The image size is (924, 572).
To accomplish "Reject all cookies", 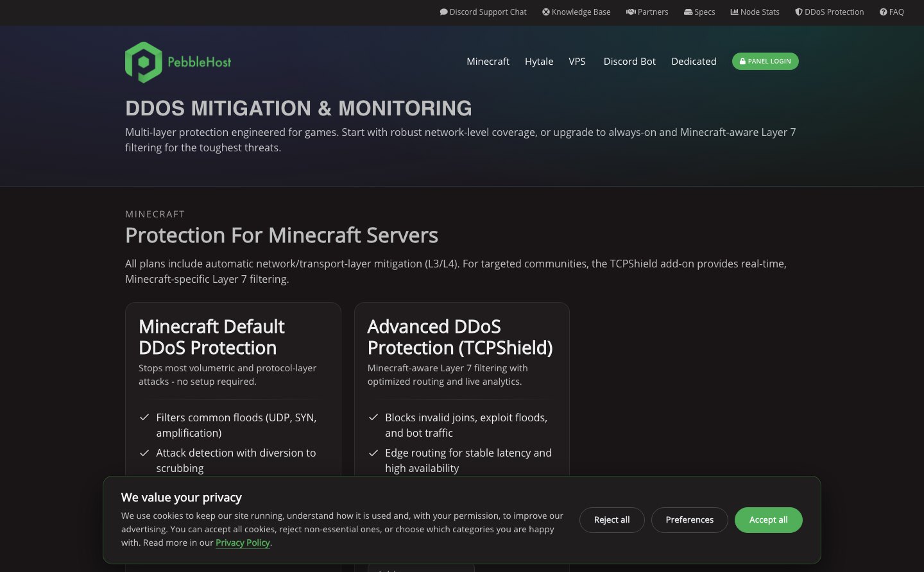I will pos(612,520).
